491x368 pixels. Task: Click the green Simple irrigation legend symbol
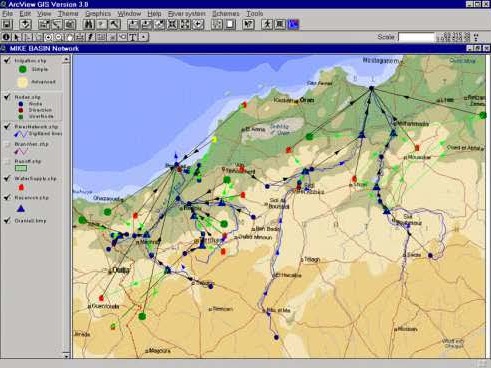[x=23, y=69]
